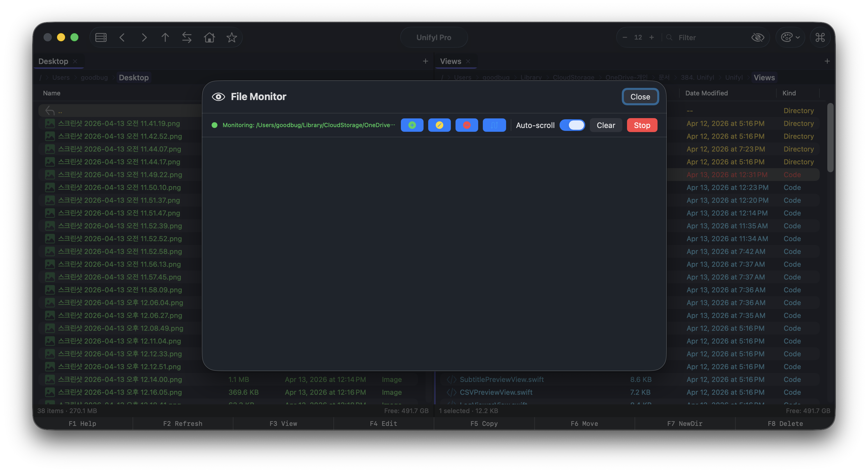868x473 pixels.
Task: Switch off the Auto-scroll toggle
Action: [572, 125]
